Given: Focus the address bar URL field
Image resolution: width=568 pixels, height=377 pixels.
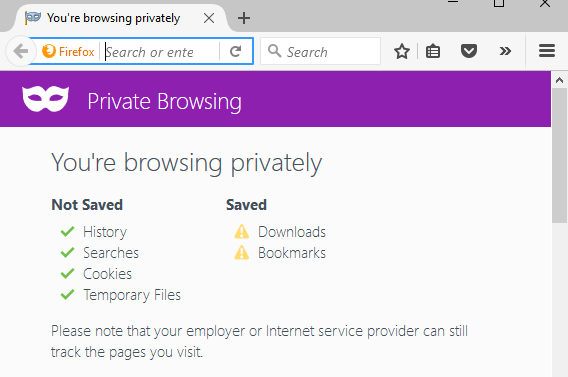Looking at the screenshot, I should (x=162, y=52).
